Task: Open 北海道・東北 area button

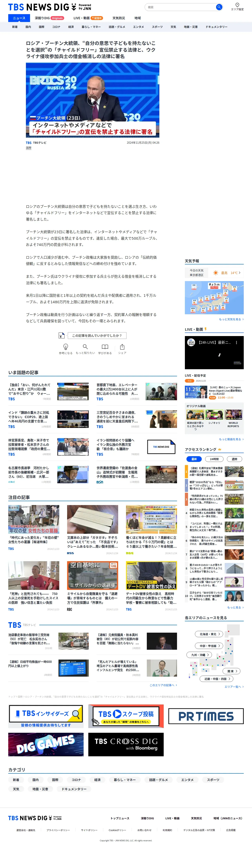Action: pyautogui.click(x=209, y=634)
